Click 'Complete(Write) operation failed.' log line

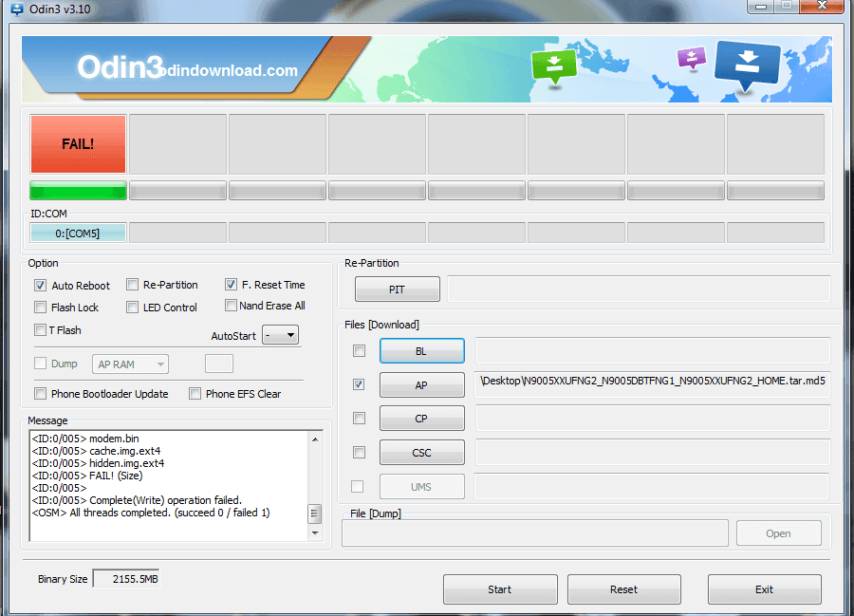pyautogui.click(x=137, y=500)
